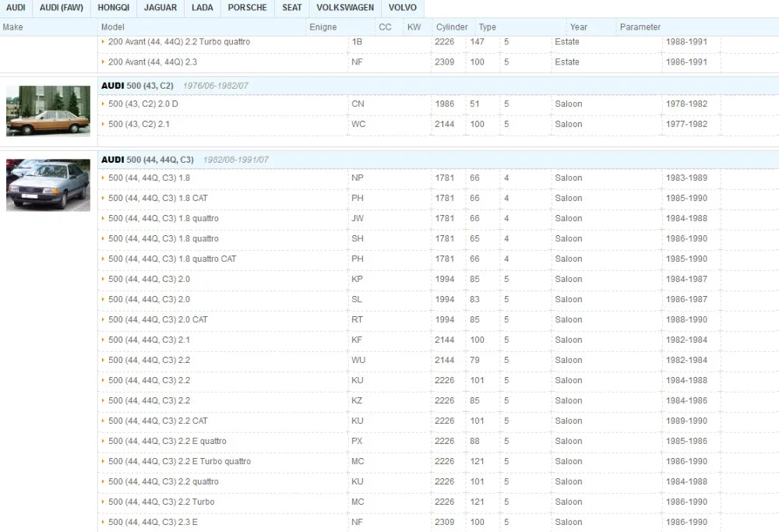Click arrow bullet beside 500 C3 2.3 E
Viewport: 779px width, 532px height.
pos(103,522)
